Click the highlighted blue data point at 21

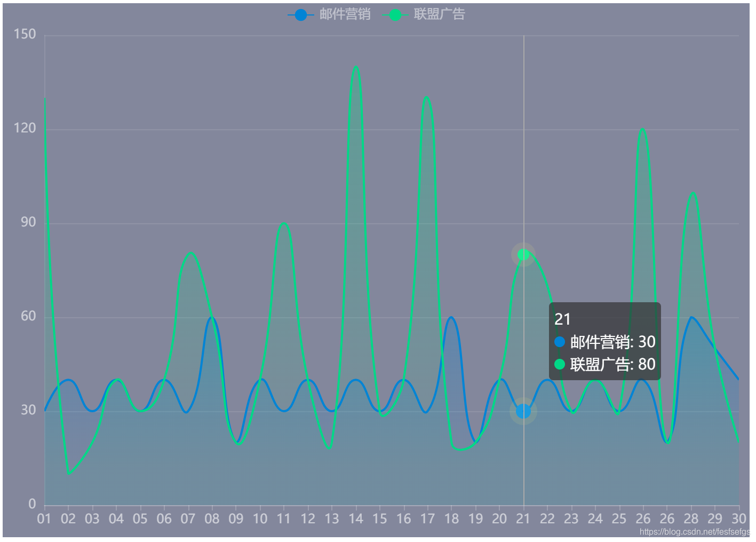[x=523, y=411]
